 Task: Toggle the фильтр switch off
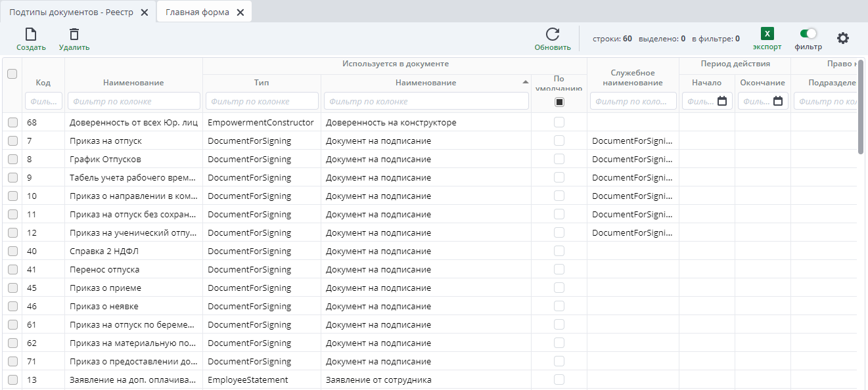click(808, 33)
